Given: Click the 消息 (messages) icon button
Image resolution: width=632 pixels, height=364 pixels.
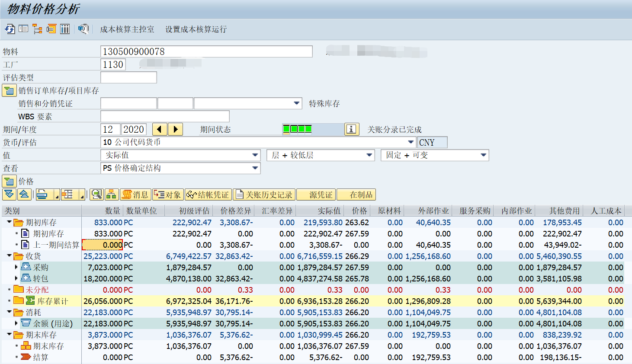Looking at the screenshot, I should coord(135,195).
